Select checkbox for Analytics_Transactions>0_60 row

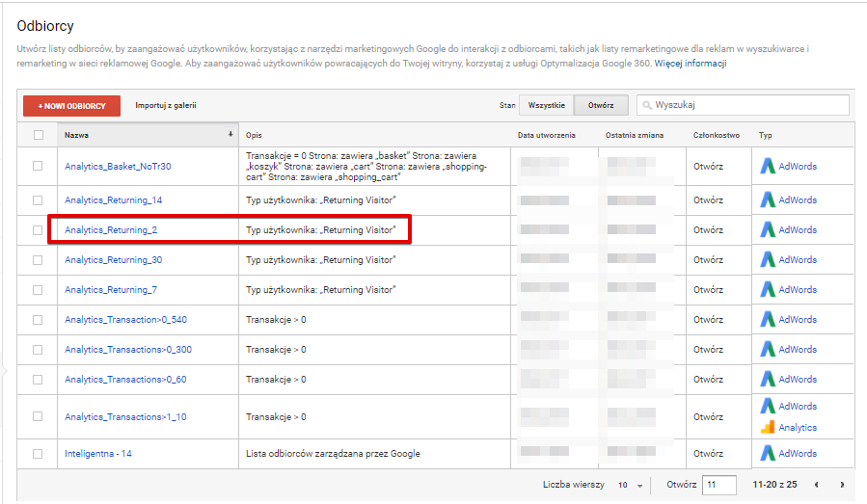[38, 379]
